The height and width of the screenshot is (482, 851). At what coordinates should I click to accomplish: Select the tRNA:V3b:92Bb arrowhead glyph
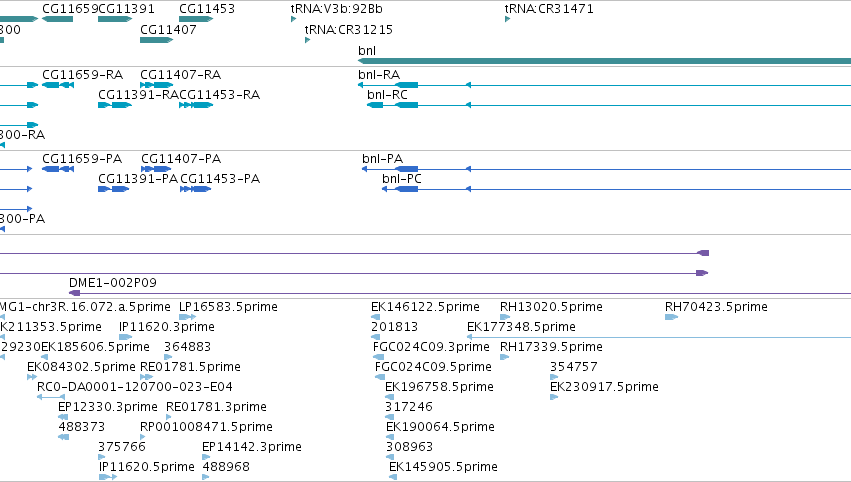pyautogui.click(x=294, y=19)
